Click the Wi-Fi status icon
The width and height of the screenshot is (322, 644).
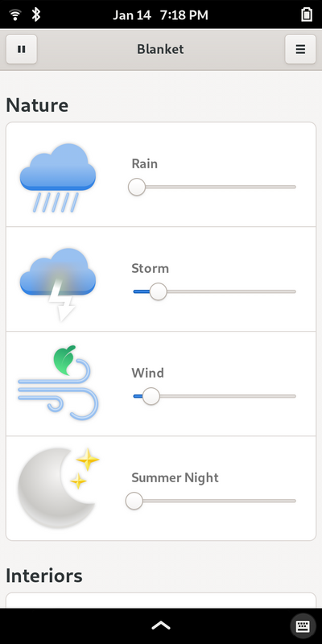click(15, 14)
